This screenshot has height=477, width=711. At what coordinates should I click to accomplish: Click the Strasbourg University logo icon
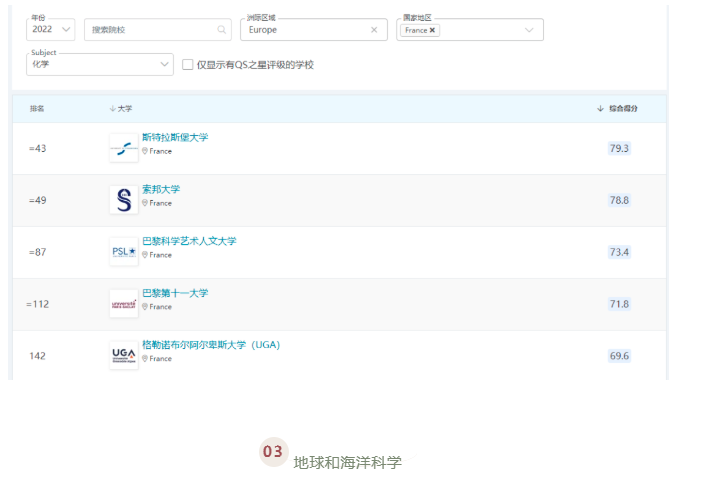pyautogui.click(x=124, y=148)
